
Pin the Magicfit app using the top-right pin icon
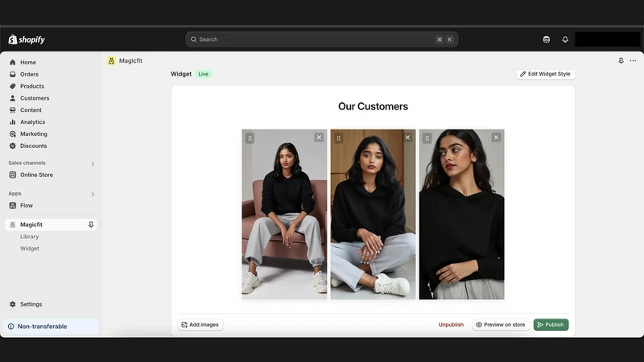pos(621,61)
